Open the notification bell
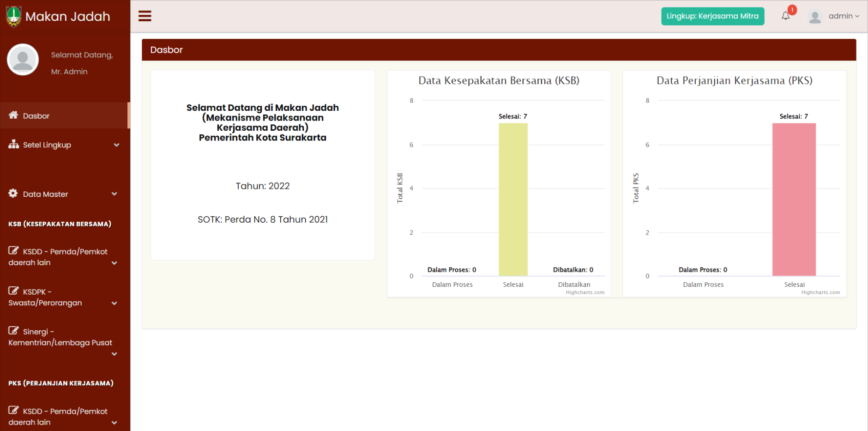This screenshot has height=431, width=868. point(785,16)
